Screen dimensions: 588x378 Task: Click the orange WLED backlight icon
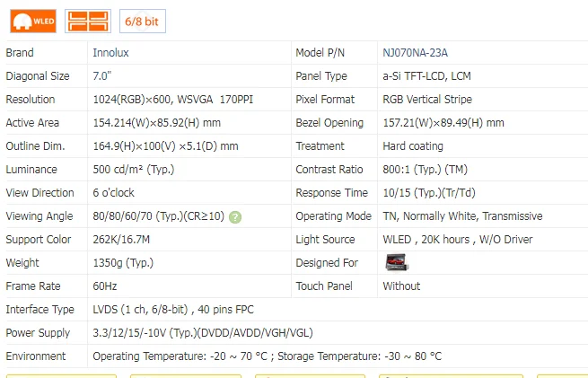click(x=33, y=22)
